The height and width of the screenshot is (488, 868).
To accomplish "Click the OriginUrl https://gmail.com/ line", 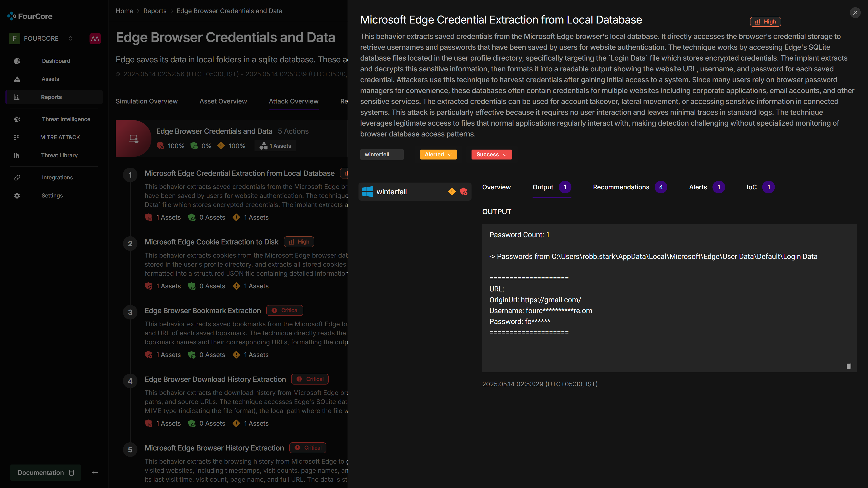I will 535,300.
